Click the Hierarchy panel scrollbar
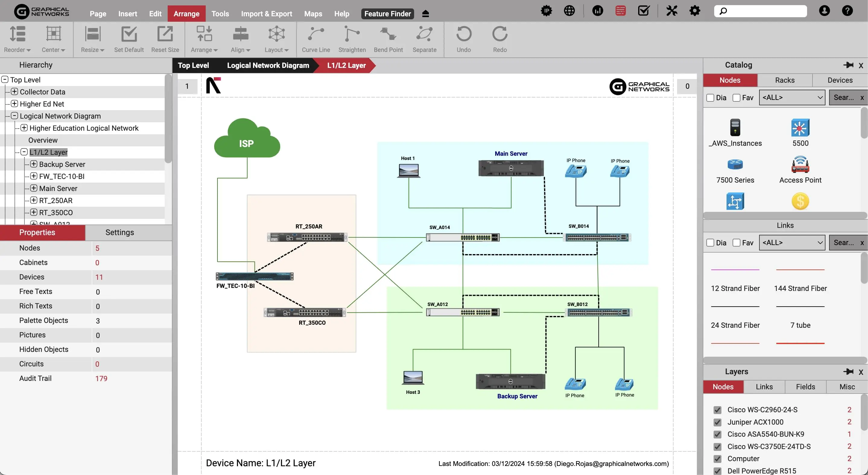The height and width of the screenshot is (475, 868). click(168, 119)
